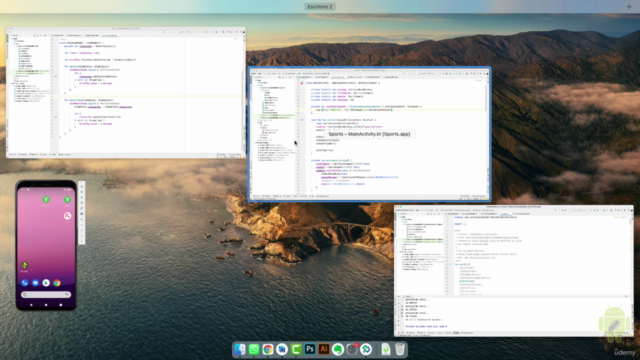Select the Sports – MainActivity.kt window
This screenshot has width=640, height=360.
tap(369, 134)
